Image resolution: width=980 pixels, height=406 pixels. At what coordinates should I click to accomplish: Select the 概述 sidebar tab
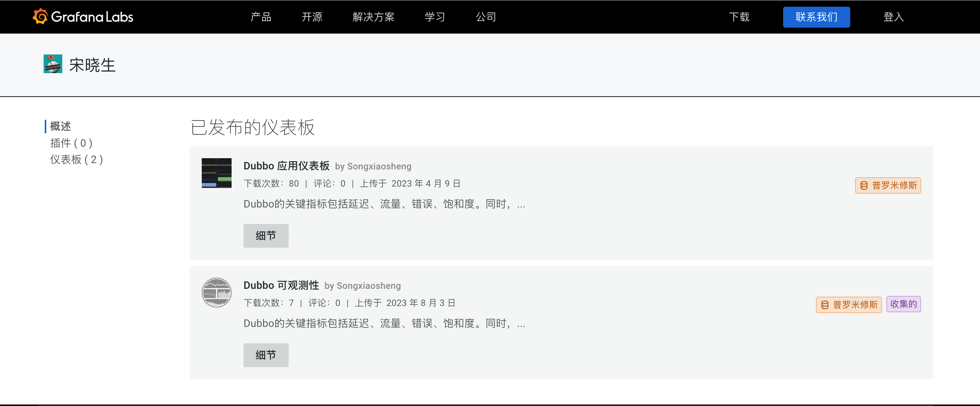coord(60,126)
